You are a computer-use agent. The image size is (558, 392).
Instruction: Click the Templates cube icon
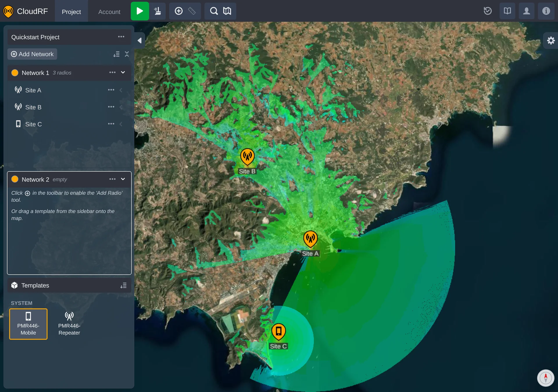(x=15, y=285)
